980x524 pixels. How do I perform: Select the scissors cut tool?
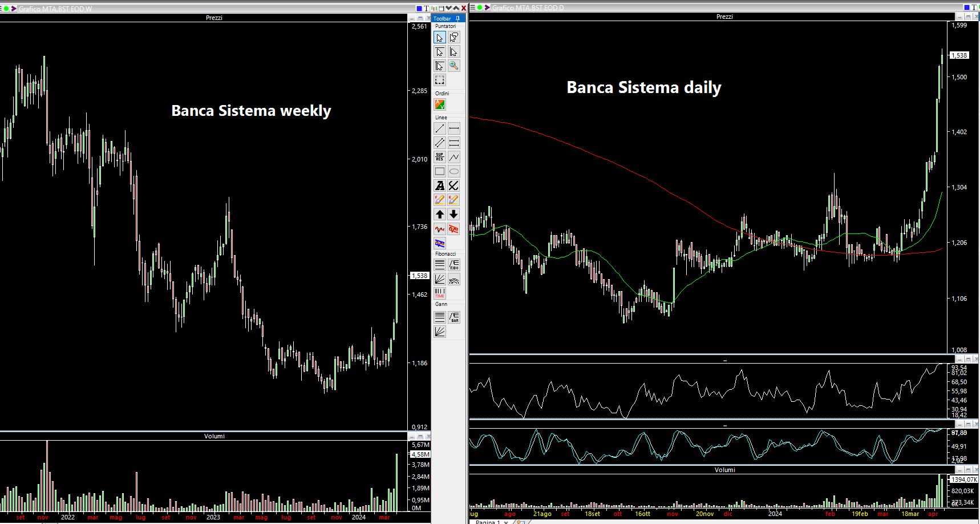(453, 186)
